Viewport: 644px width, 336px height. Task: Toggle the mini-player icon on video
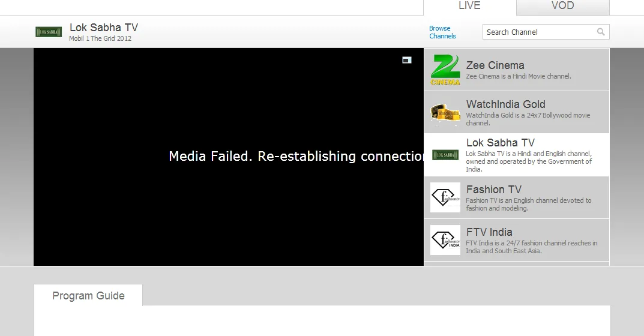click(406, 61)
